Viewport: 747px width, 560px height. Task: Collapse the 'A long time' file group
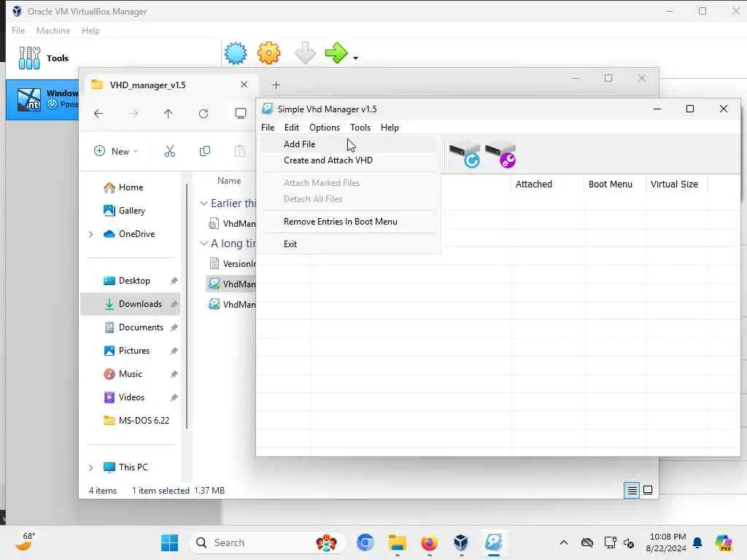[204, 244]
